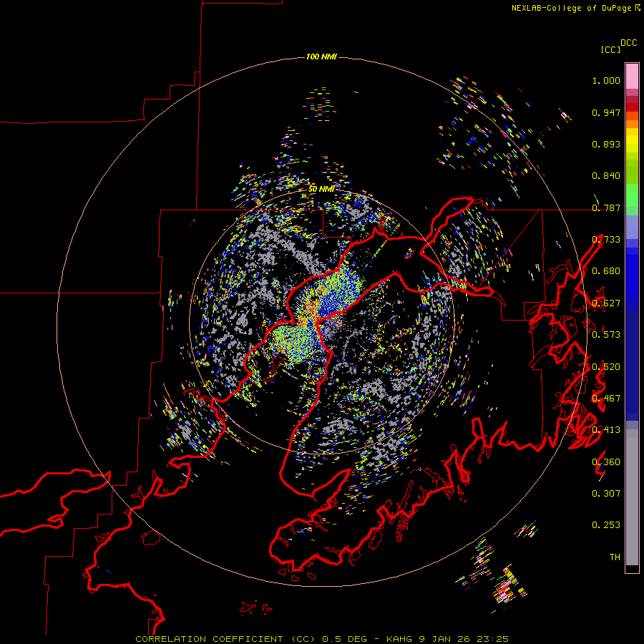Select the 0.893 scale value
This screenshot has width=644, height=644.
coord(606,144)
